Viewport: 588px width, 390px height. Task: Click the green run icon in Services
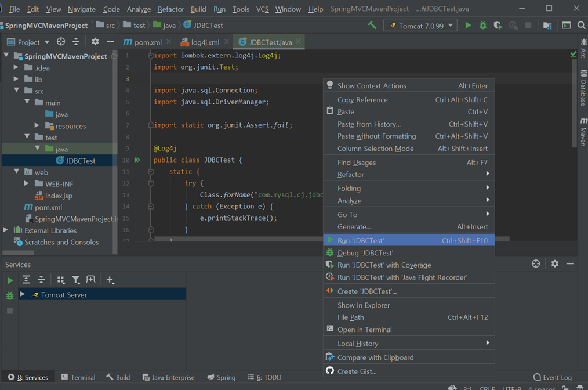pyautogui.click(x=10, y=280)
